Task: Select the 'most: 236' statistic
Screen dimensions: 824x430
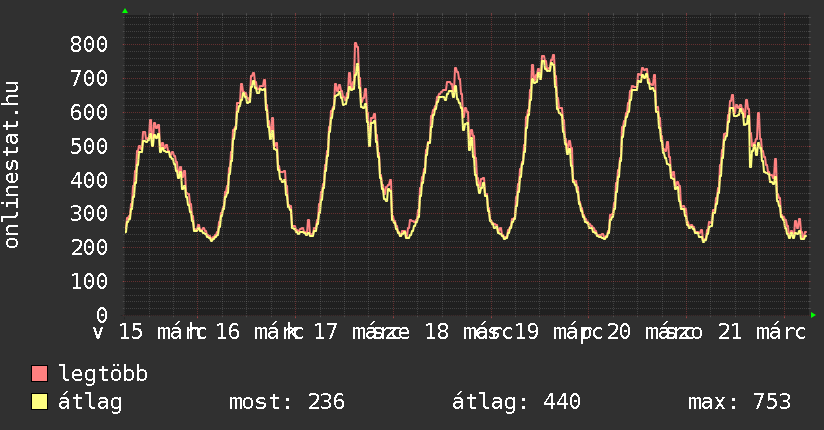Action: click(x=287, y=403)
